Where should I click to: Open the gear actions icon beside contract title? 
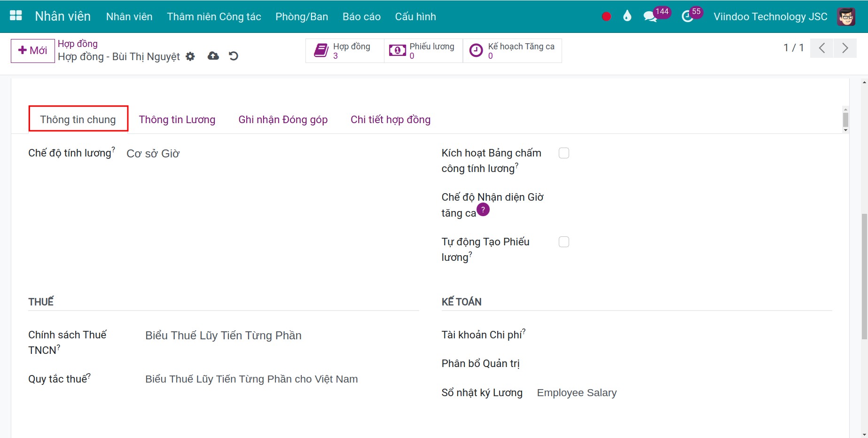pos(190,56)
